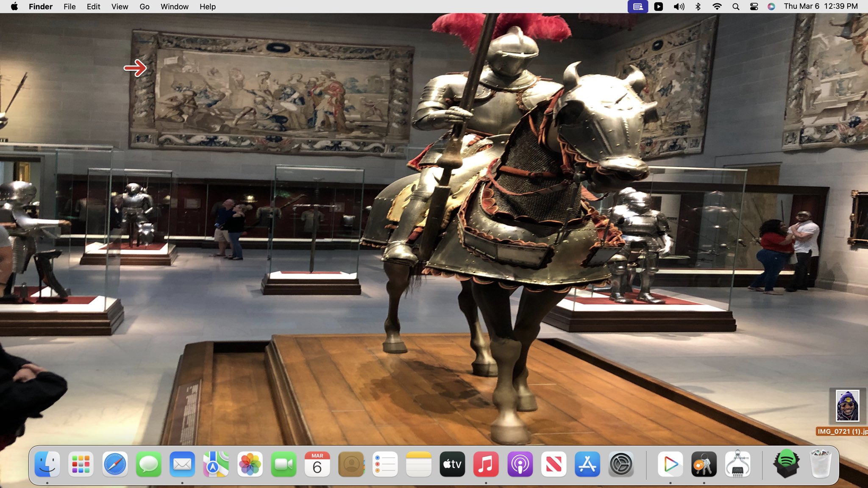Screen dimensions: 868x488
Task: Open Launchpad from the dock
Action: pyautogui.click(x=81, y=465)
